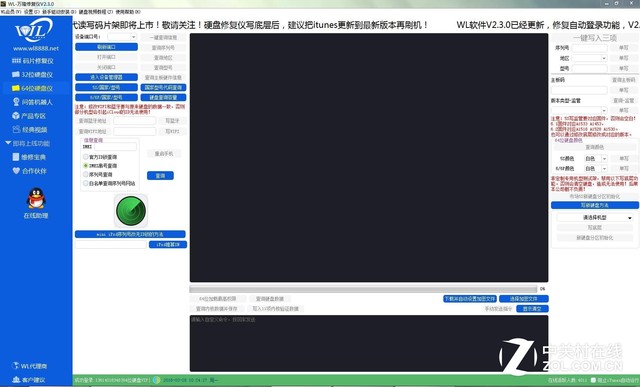This screenshot has width=640, height=387.
Task: Click the 型号 input field on right
Action: [589, 69]
